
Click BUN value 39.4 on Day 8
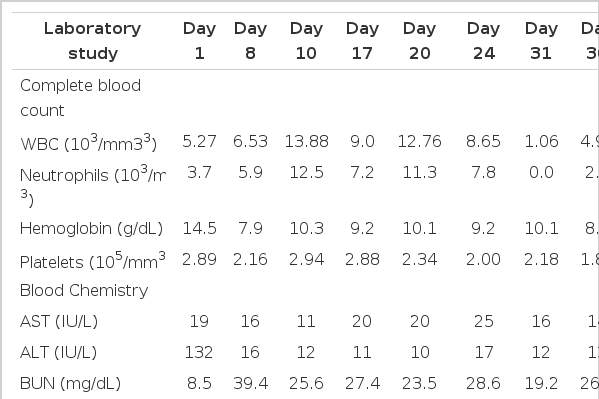[x=250, y=383]
